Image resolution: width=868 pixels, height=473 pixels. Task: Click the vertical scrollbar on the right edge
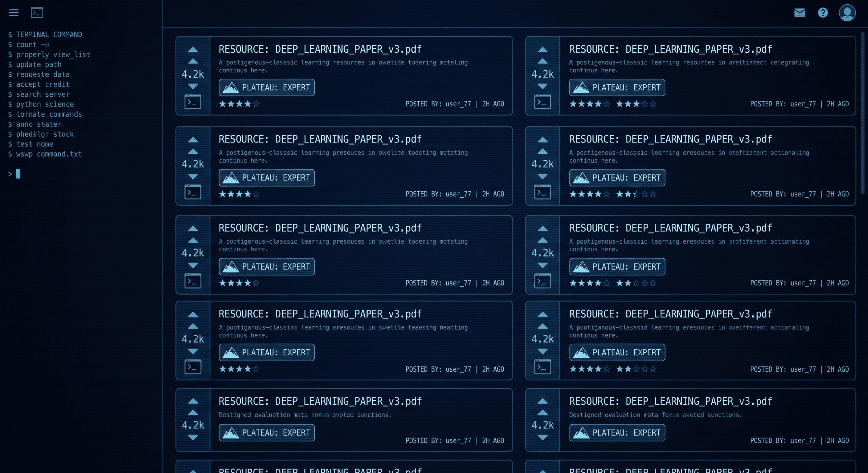pyautogui.click(x=863, y=113)
